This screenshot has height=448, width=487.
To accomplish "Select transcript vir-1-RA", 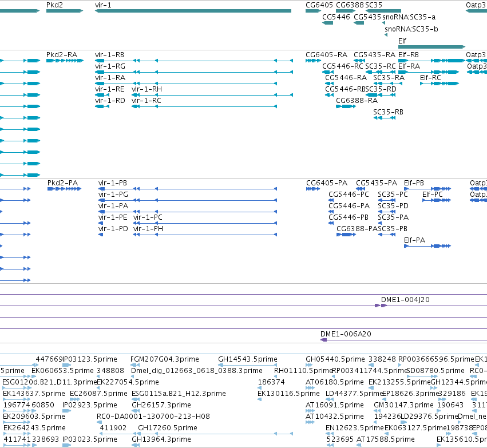I will [x=110, y=78].
